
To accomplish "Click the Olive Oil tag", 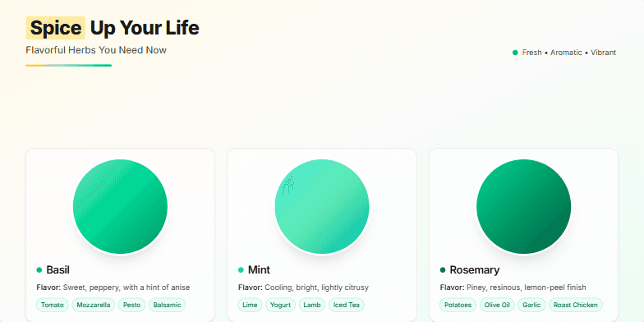I will [497, 305].
